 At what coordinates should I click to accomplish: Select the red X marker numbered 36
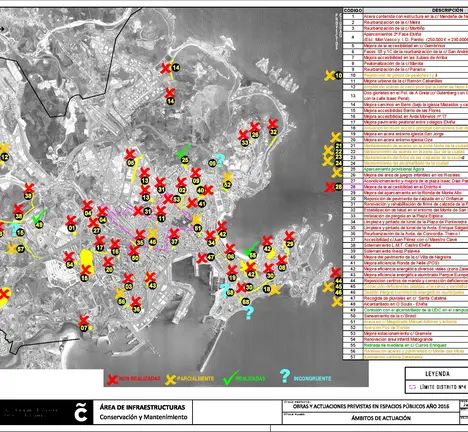coord(136,301)
